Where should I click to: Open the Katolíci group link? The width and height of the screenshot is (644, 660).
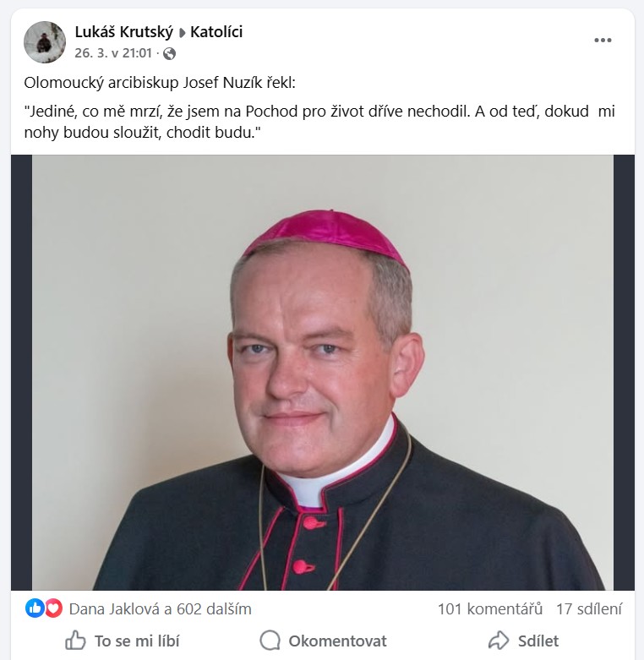pos(216,32)
